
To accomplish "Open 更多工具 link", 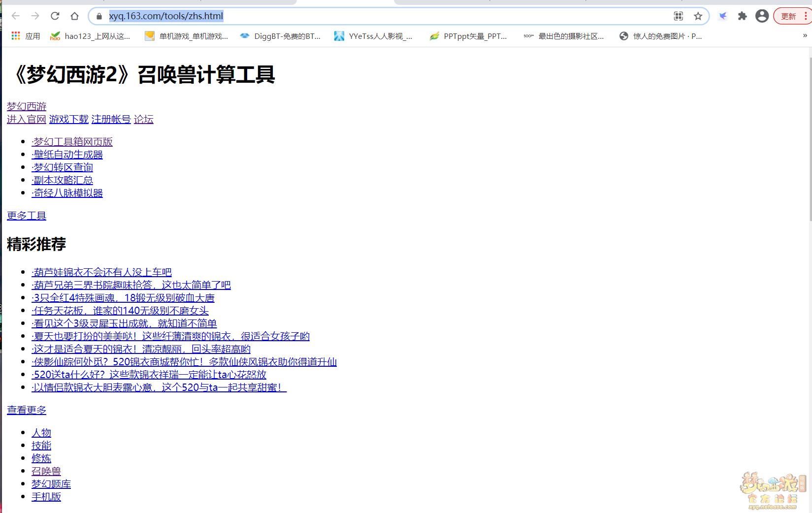I will 27,216.
